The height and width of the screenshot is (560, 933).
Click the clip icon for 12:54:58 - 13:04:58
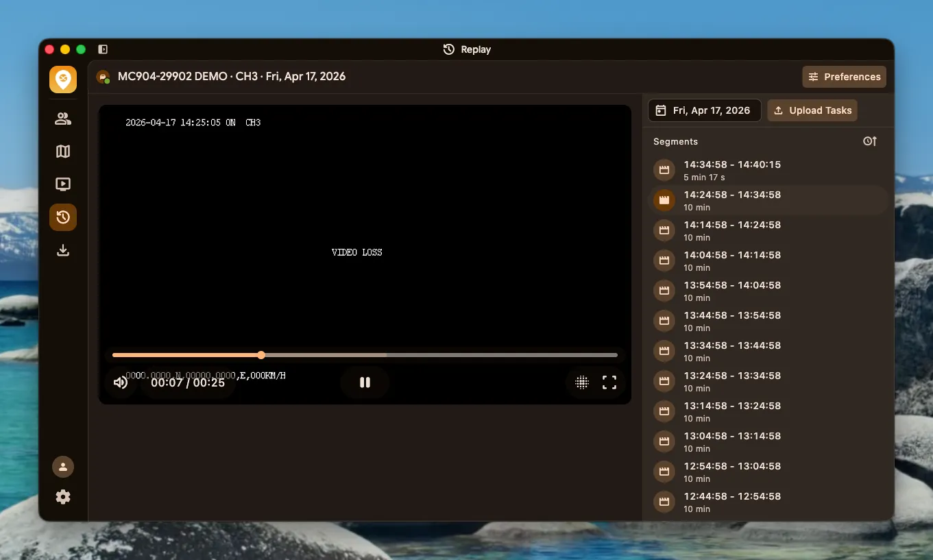coord(664,472)
